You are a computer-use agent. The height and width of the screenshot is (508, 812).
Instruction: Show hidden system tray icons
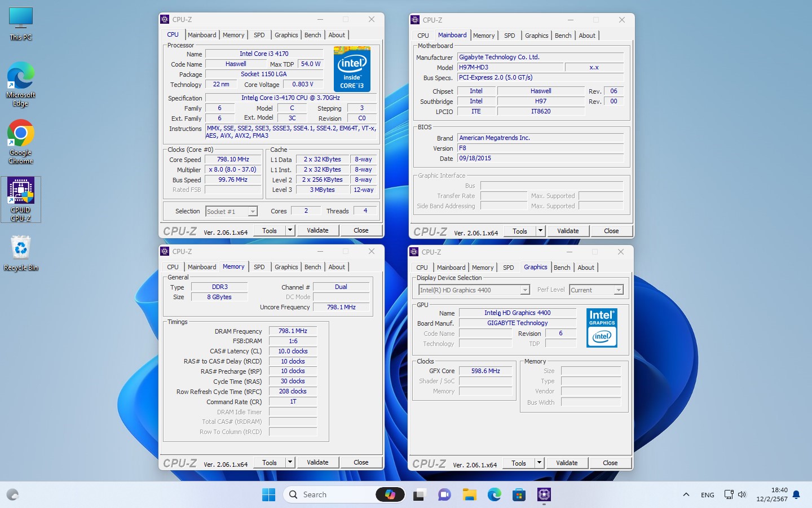tap(686, 495)
